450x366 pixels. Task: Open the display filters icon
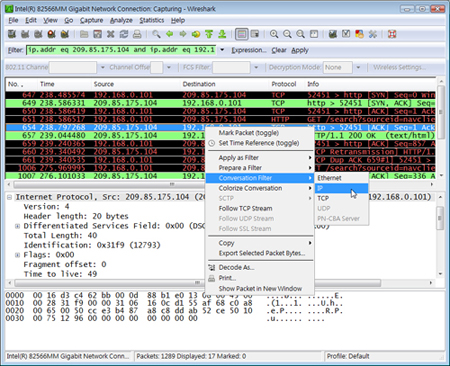[x=346, y=34]
